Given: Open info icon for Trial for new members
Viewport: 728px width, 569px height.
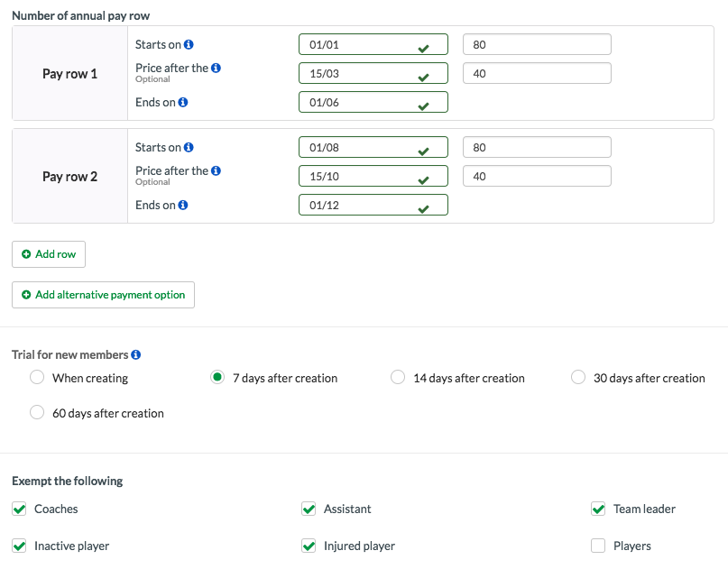Looking at the screenshot, I should (x=135, y=354).
